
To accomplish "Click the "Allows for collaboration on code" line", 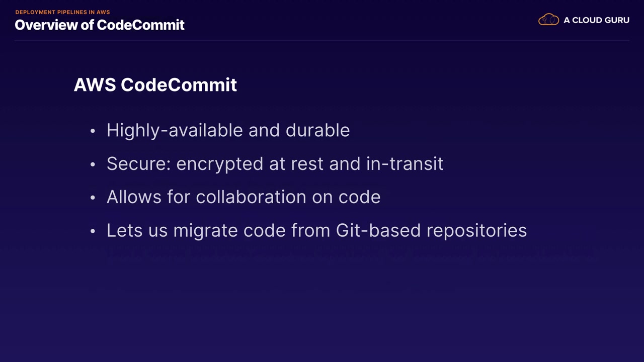I will (244, 197).
